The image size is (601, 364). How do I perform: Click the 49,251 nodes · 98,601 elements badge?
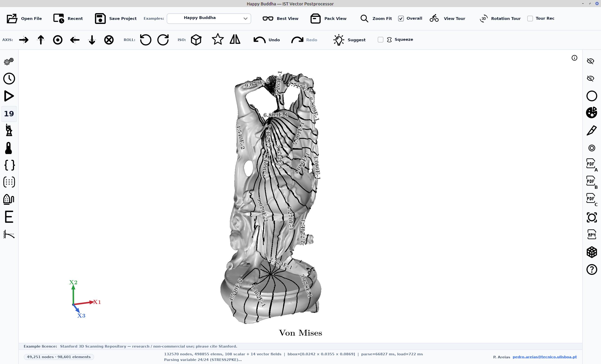[x=59, y=357]
